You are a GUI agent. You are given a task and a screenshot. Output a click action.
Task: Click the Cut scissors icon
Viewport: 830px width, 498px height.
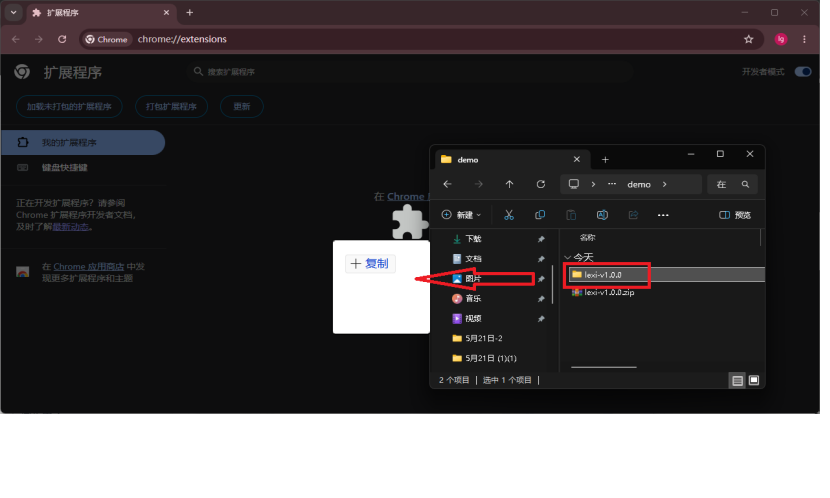pyautogui.click(x=509, y=215)
